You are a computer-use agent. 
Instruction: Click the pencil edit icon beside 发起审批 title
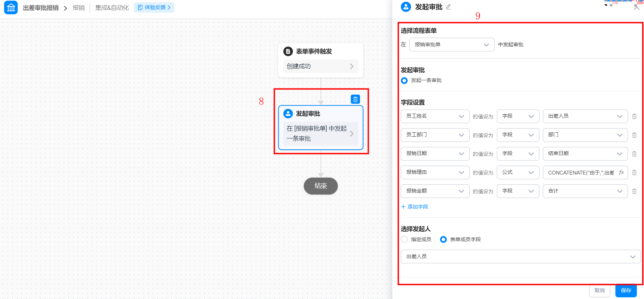coord(449,7)
